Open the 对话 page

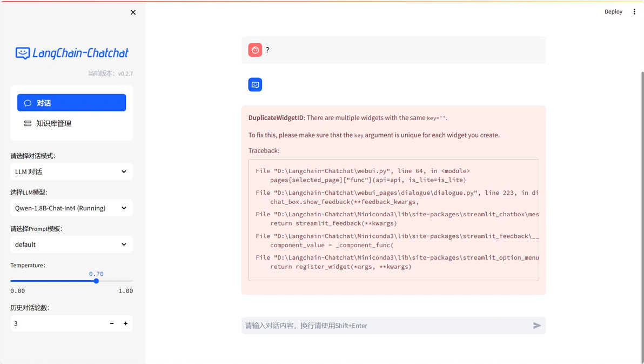pos(71,103)
